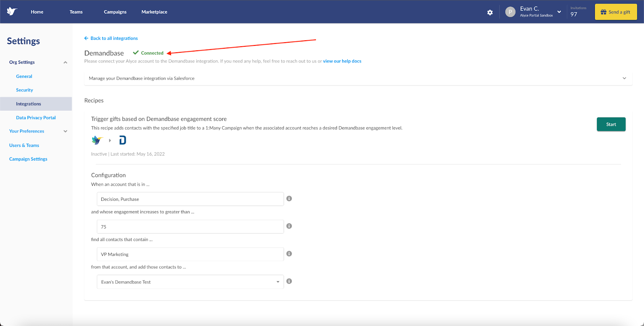Screen dimensions: 644x326
Task: Expand the Evan C. account dropdown
Action: pos(559,12)
